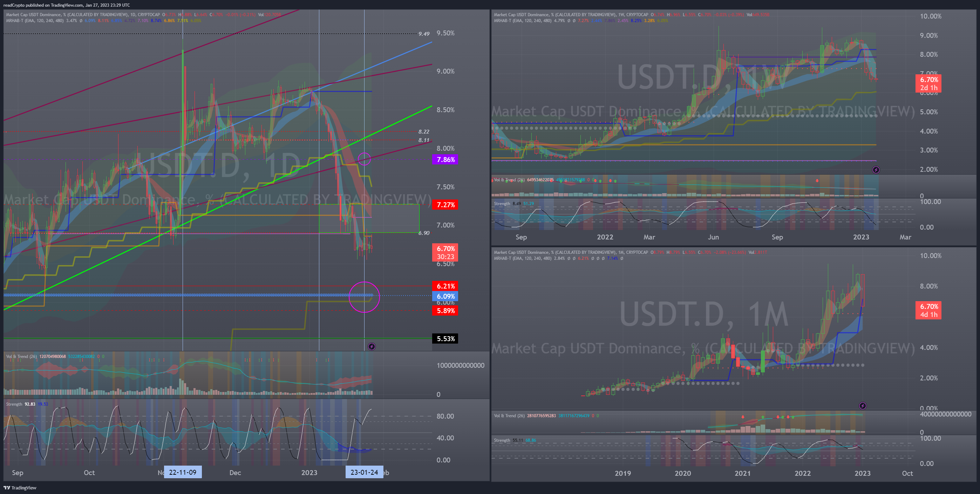Click the Dec label on daily time axis

235,473
